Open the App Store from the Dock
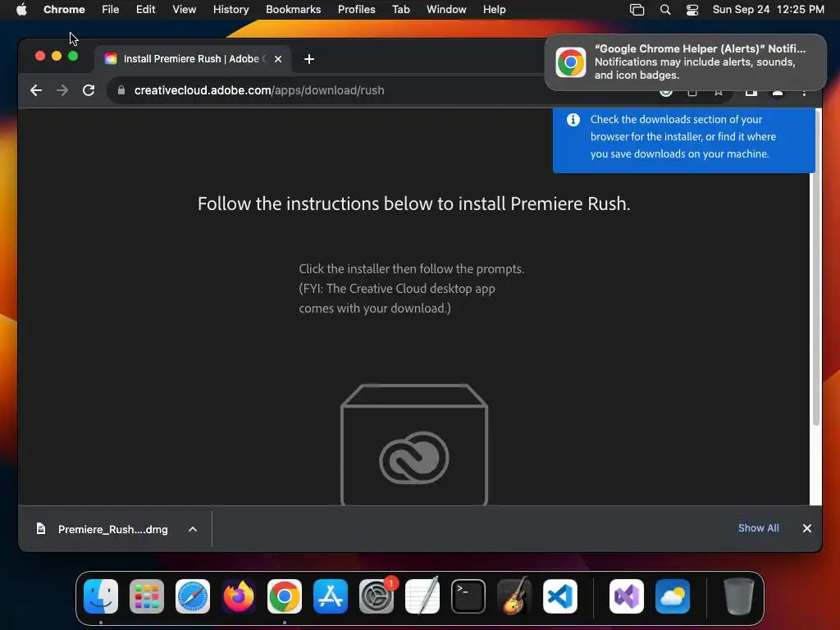 click(x=331, y=596)
